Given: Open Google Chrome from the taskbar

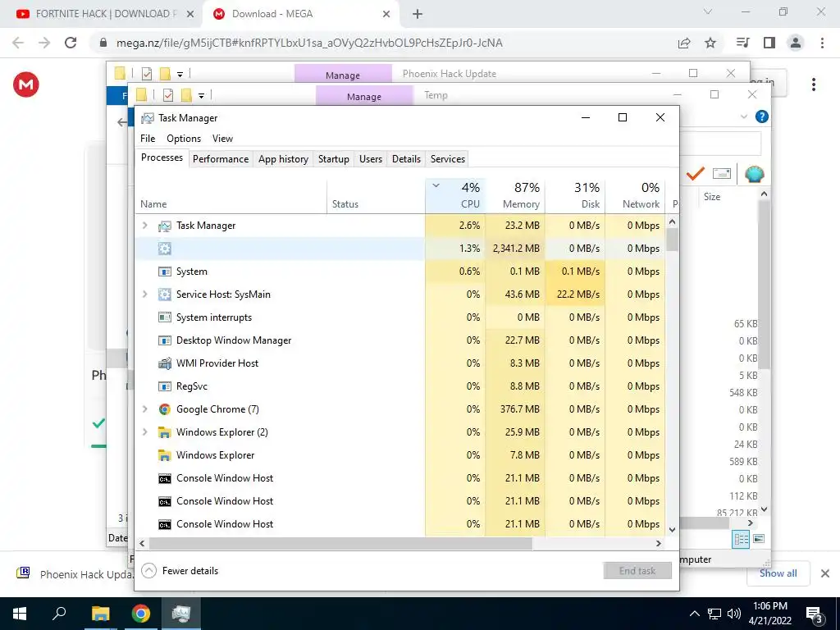Looking at the screenshot, I should click(141, 614).
